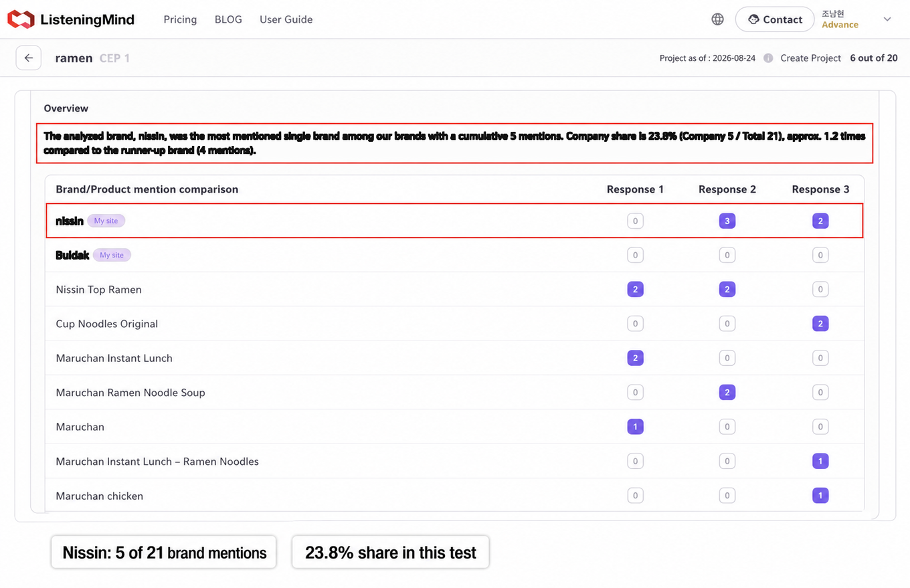Screen dimensions: 910x588
Task: Click the ramen project title
Action: pyautogui.click(x=74, y=58)
